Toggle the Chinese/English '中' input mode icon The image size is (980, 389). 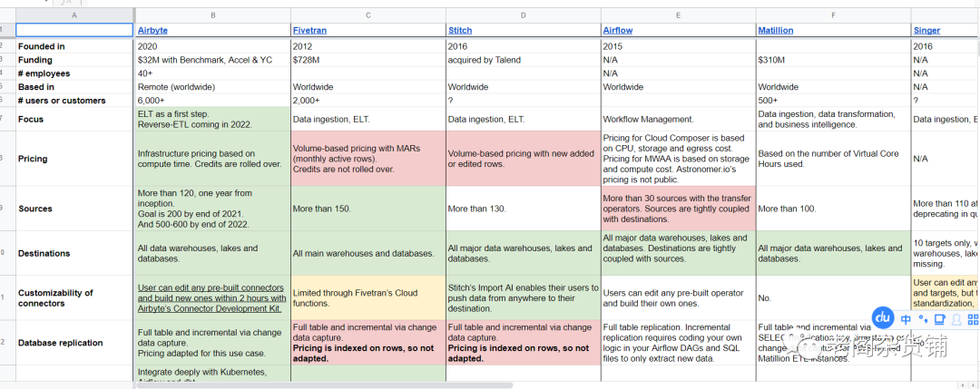(x=906, y=319)
